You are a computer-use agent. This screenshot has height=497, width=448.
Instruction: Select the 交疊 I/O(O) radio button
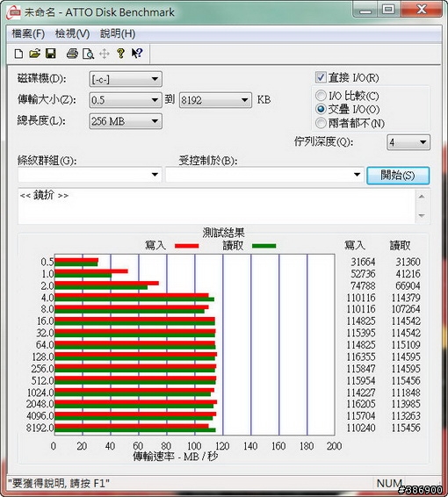(x=321, y=109)
